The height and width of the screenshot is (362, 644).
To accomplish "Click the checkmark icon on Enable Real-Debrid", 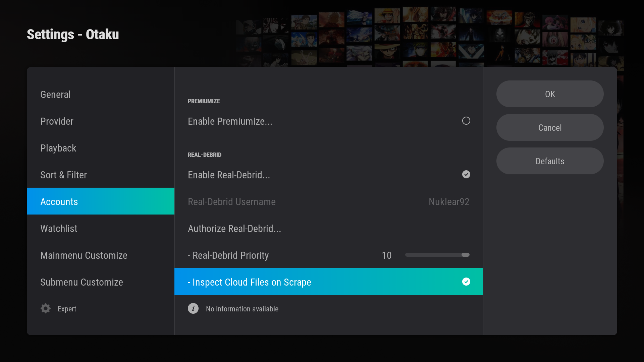I will point(466,174).
